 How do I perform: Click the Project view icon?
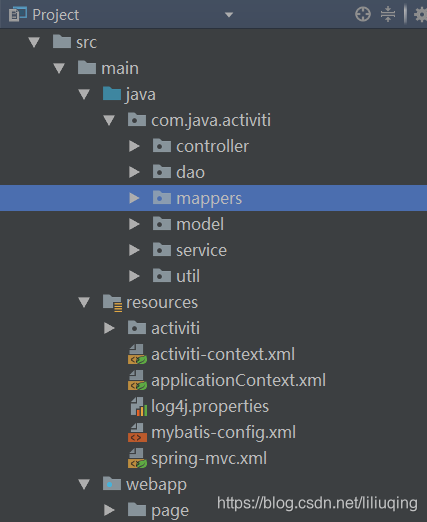click(17, 14)
